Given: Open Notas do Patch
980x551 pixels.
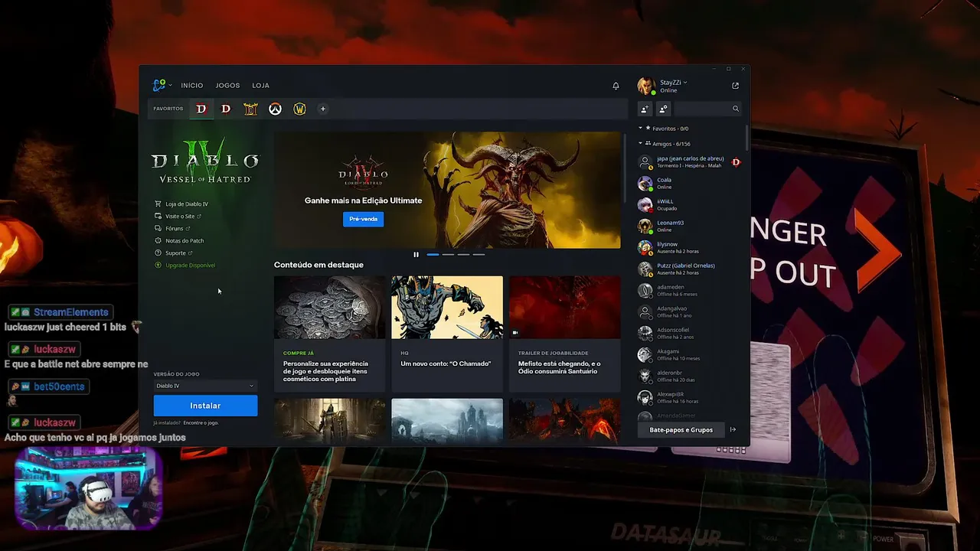Looking at the screenshot, I should 179,240.
